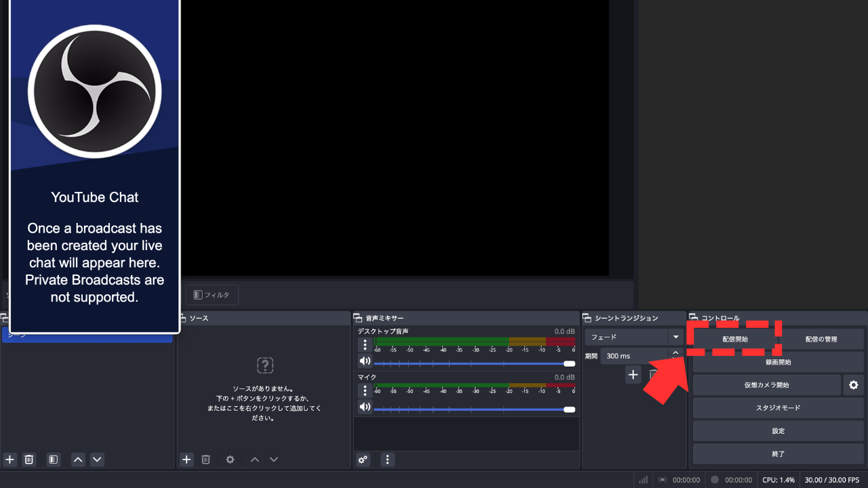Viewport: 868px width, 488px height.
Task: Click the YouTube Chat heading
Action: (x=95, y=197)
